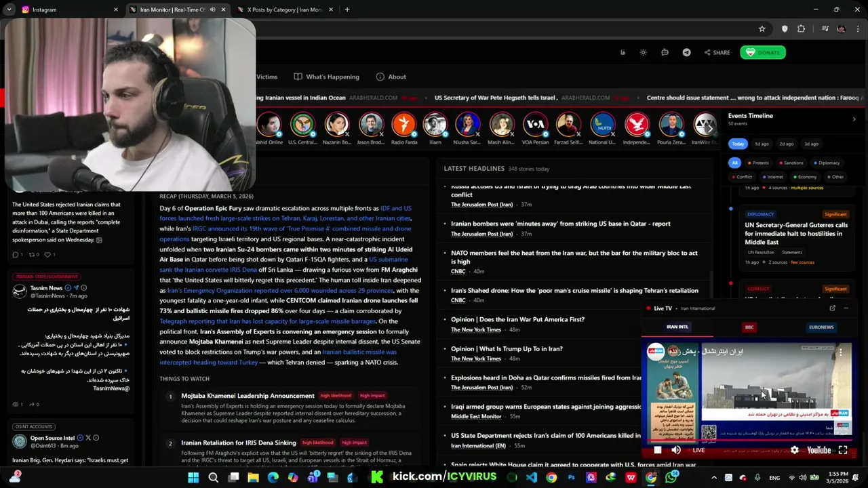Viewport: 868px width, 488px height.
Task: Toggle the light/dark theme sun icon
Action: coord(643,52)
